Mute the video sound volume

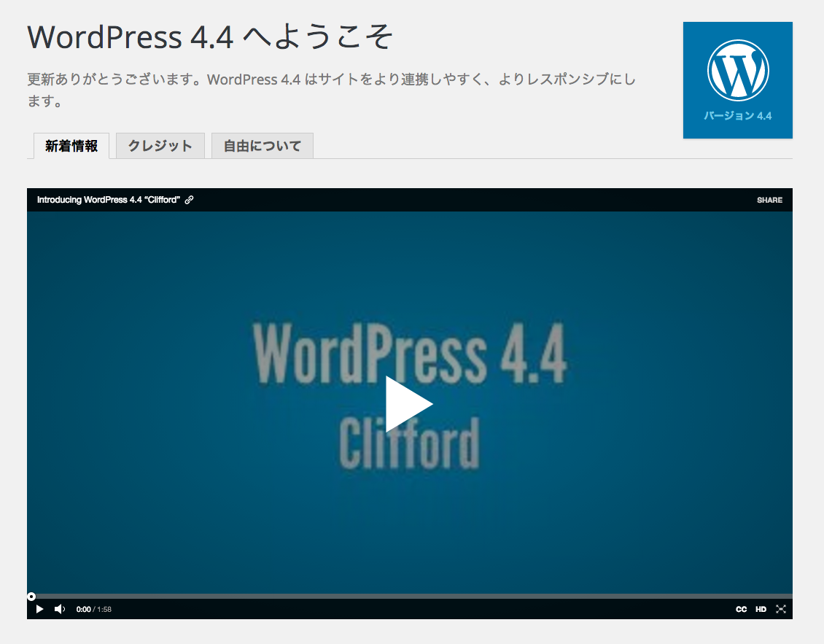59,608
